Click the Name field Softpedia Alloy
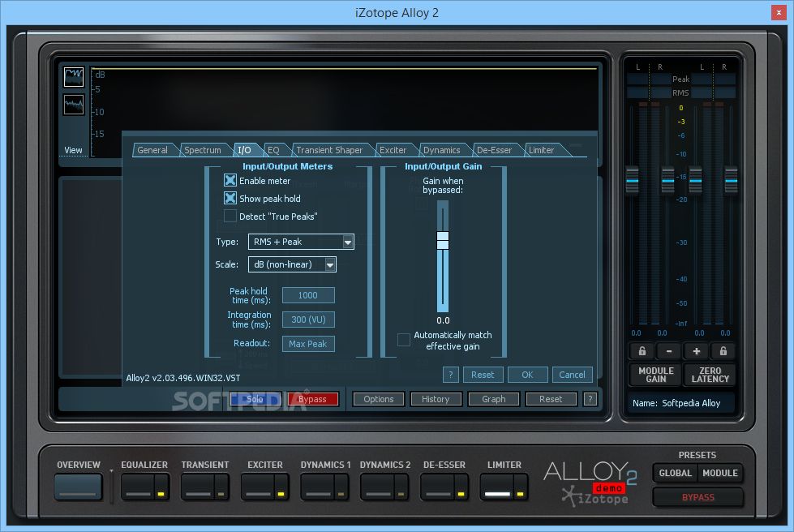The height and width of the screenshot is (532, 794). [x=680, y=403]
